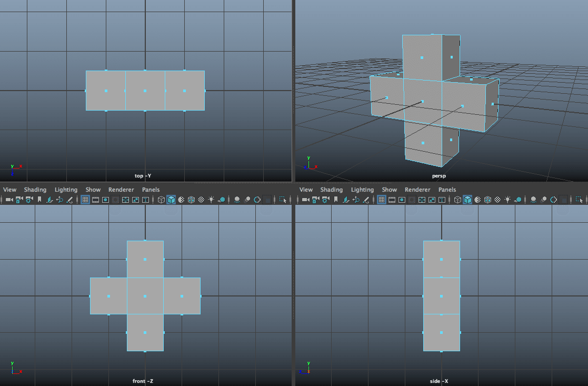Enable Wireframe on Shaded in front panel toolbar

tap(191, 200)
